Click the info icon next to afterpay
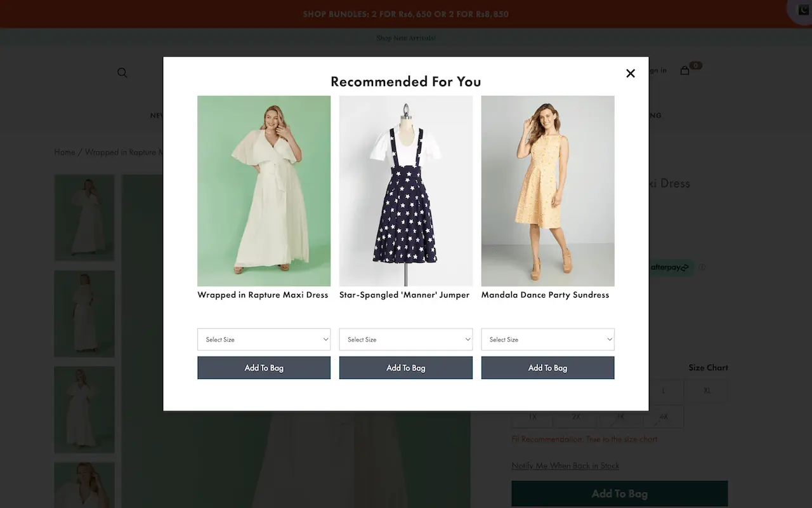This screenshot has width=812, height=508. [702, 267]
